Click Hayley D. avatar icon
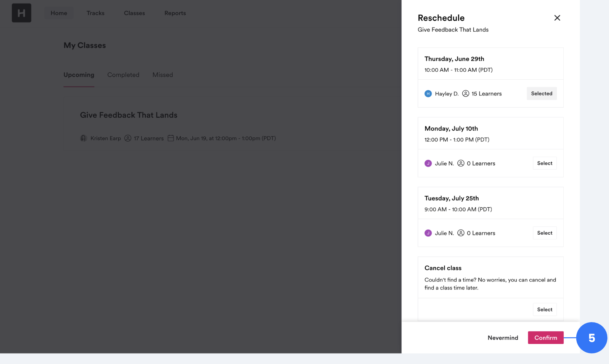609x364 pixels. 428,94
